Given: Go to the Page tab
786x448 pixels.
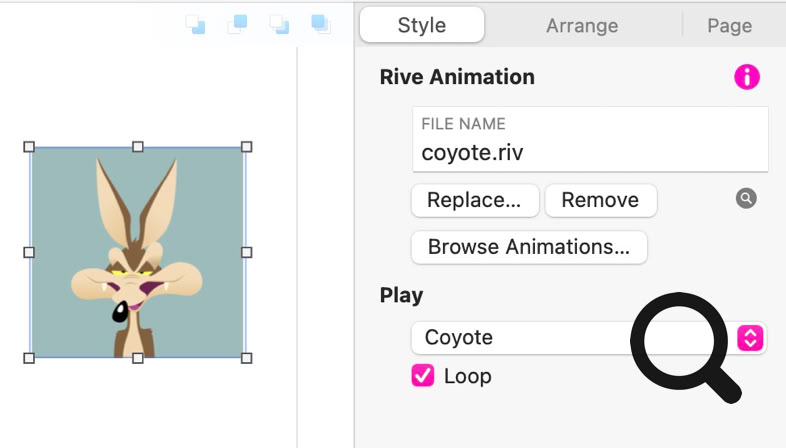Looking at the screenshot, I should pos(729,26).
